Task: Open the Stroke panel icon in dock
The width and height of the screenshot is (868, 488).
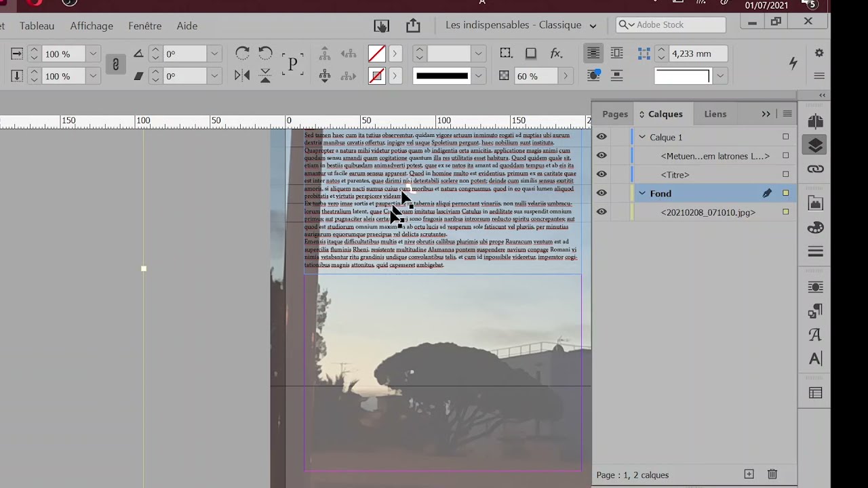Action: click(815, 252)
